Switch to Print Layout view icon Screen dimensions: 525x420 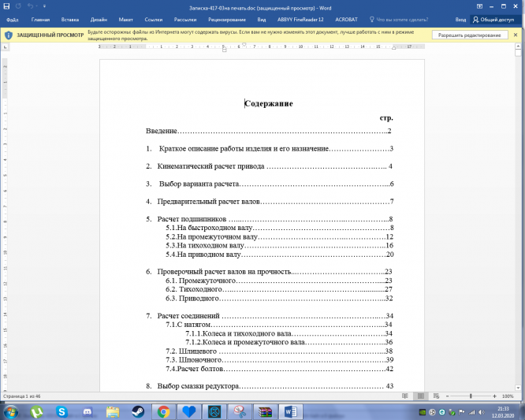tap(420, 396)
